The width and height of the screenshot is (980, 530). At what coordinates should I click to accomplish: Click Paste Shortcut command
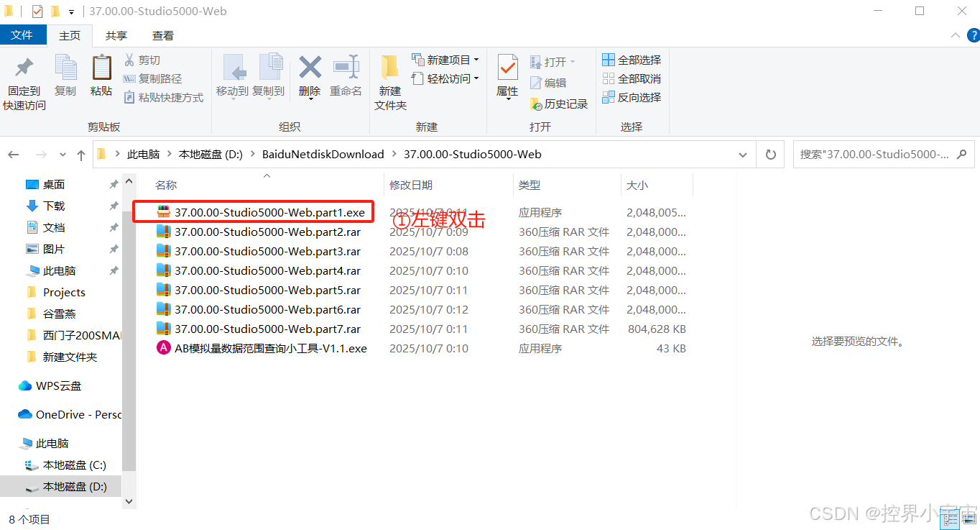164,97
